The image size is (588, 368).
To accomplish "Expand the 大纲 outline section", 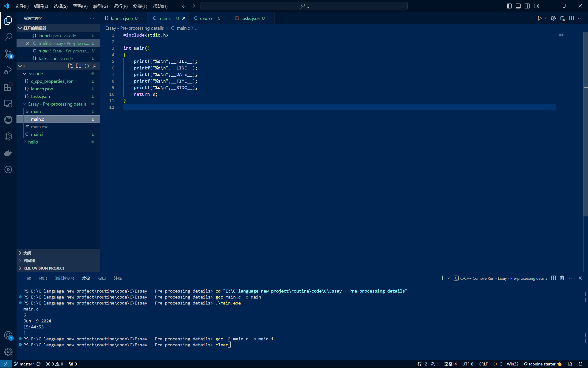I will tap(58, 253).
